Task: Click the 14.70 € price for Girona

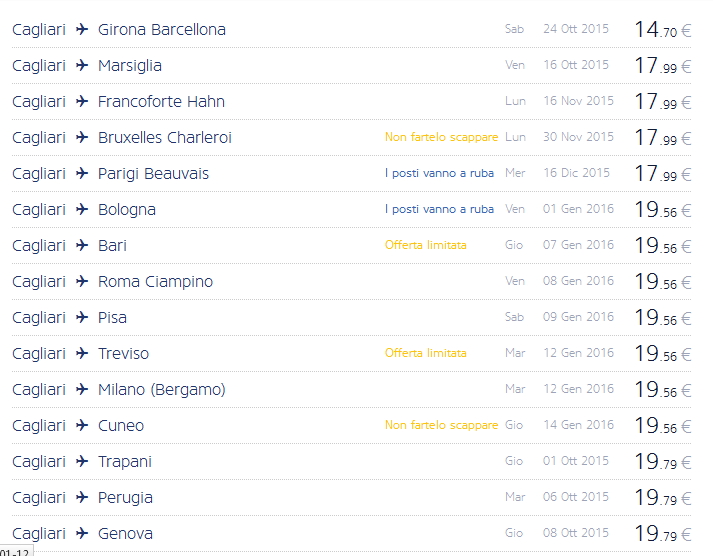Action: click(x=661, y=30)
